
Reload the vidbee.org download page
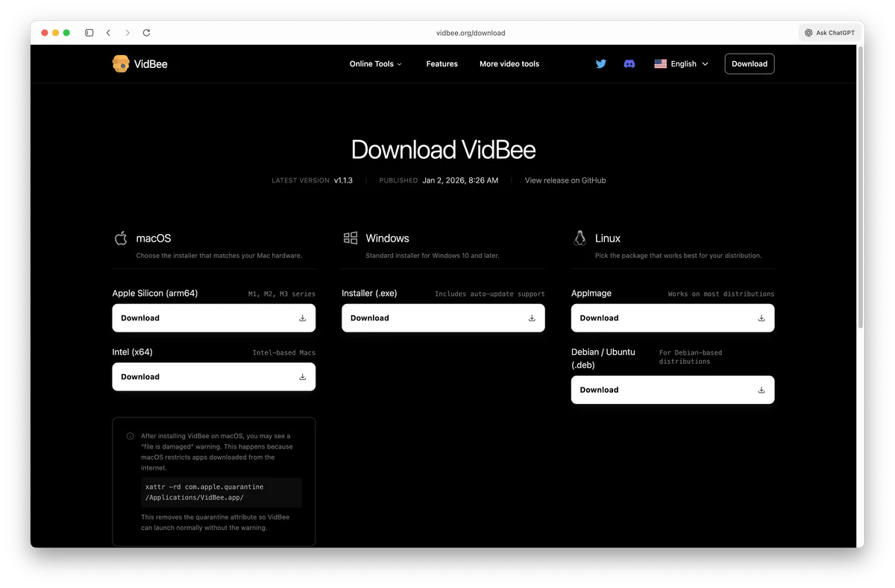click(146, 33)
